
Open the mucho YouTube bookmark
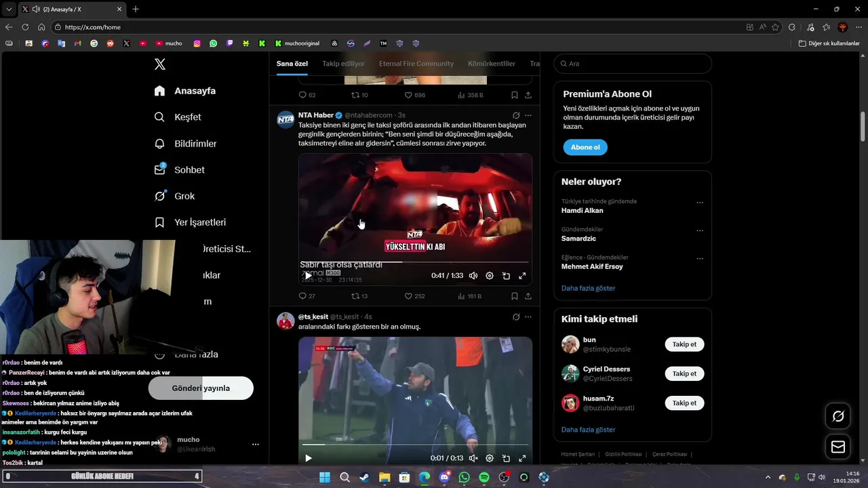(169, 43)
